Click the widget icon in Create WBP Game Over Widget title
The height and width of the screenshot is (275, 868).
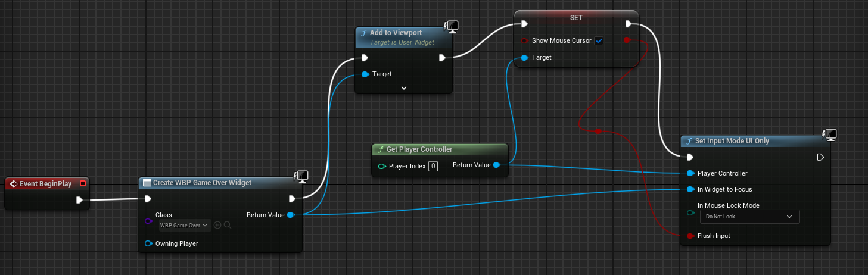coord(147,183)
